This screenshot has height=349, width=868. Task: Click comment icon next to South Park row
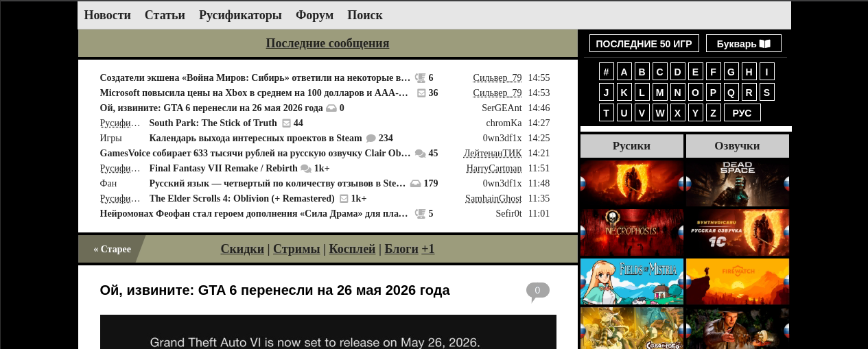[x=287, y=123]
